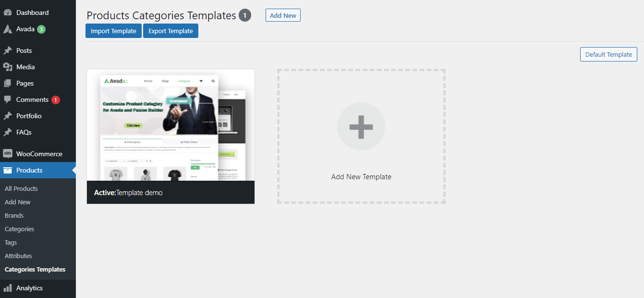Click the Pages icon in sidebar
The image size is (644, 298).
[x=8, y=83]
